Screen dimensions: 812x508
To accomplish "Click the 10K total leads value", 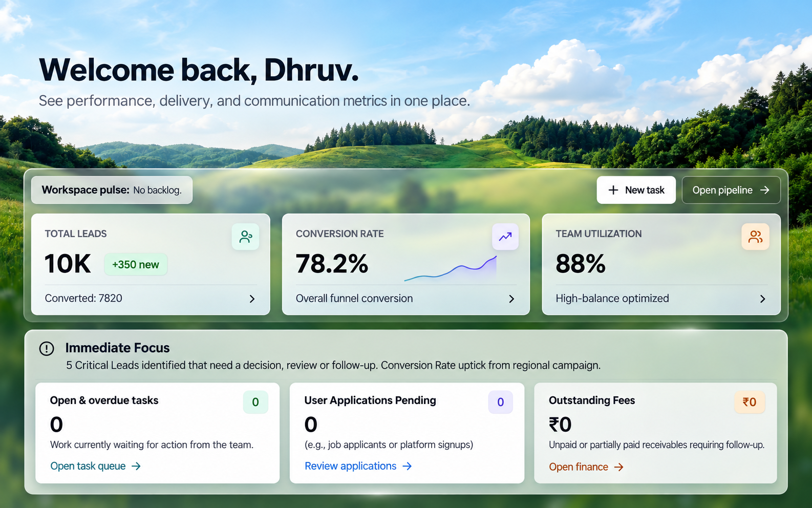I will click(x=68, y=264).
